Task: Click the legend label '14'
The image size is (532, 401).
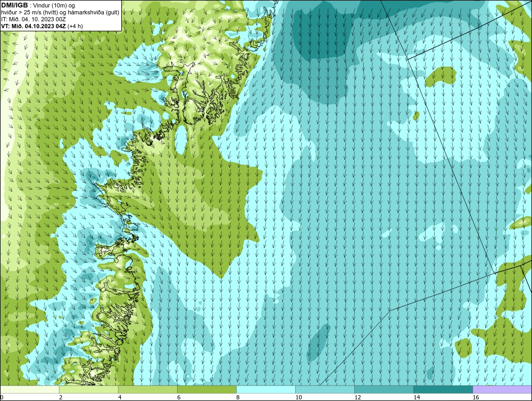Action: click(x=417, y=397)
